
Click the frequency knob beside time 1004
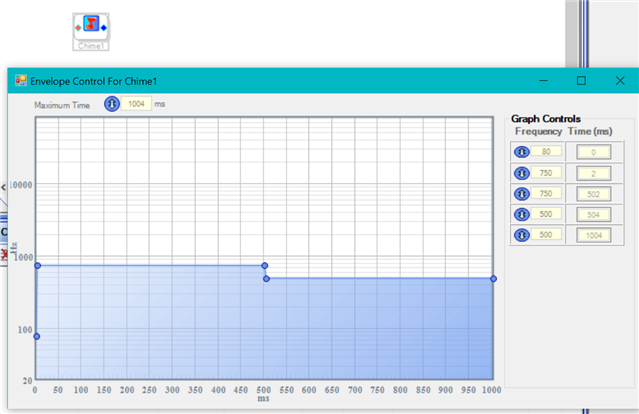522,235
